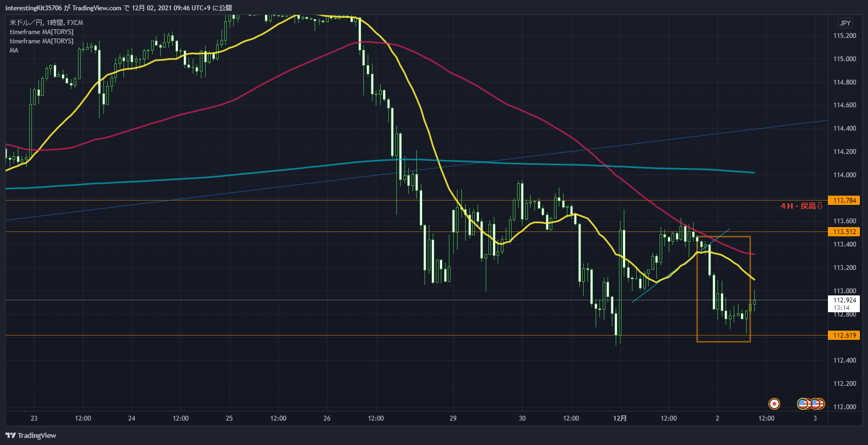
Task: Click the 12月 date label on time axis
Action: 620,418
